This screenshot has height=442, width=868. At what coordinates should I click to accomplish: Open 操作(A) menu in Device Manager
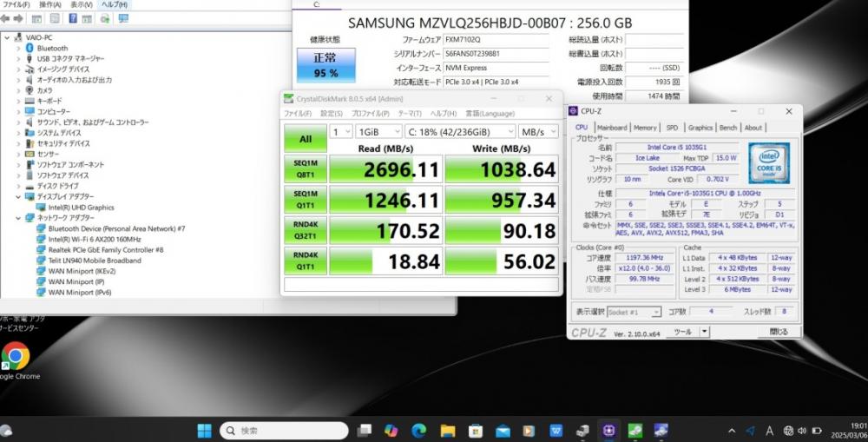(x=51, y=4)
